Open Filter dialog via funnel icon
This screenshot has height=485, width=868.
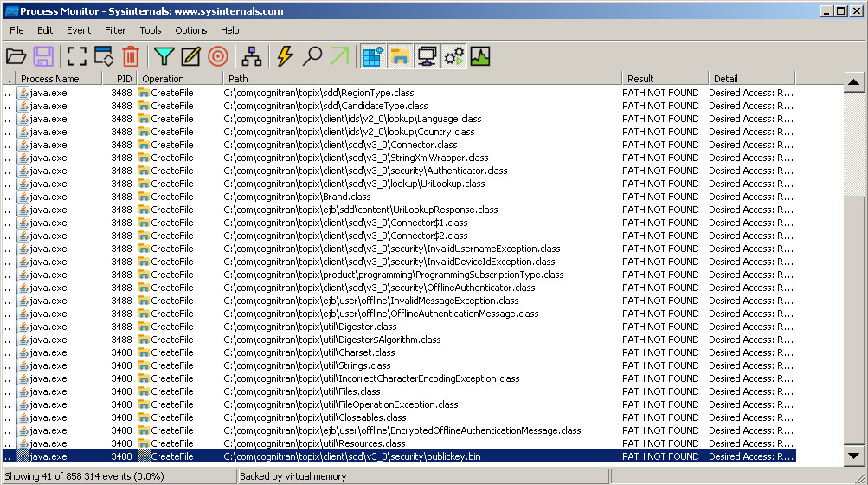164,56
